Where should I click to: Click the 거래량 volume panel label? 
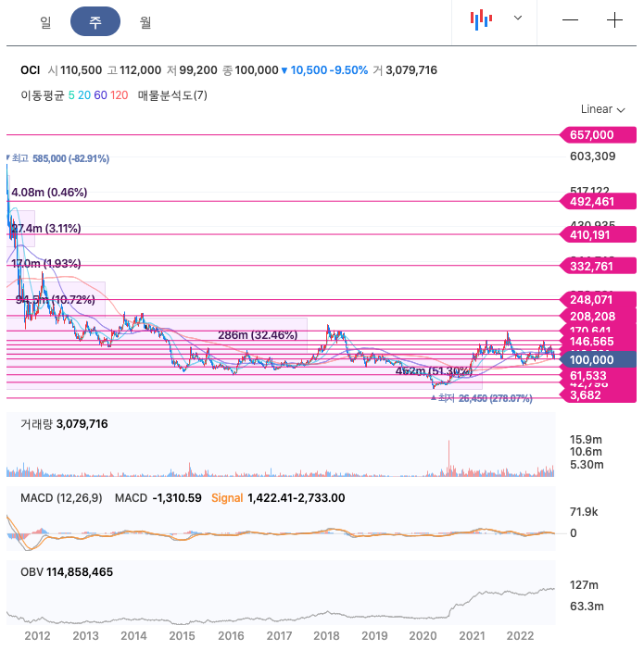36,424
